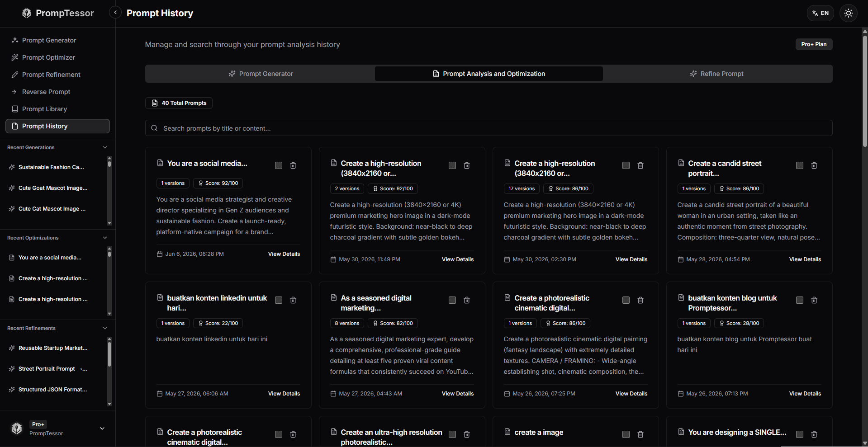Switch to Refine Prompt tab
The height and width of the screenshot is (447, 868).
[717, 74]
